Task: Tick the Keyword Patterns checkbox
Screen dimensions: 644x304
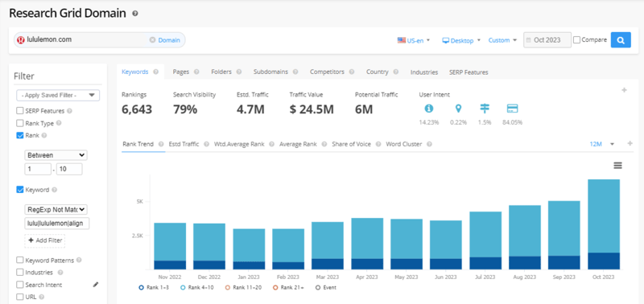Action: click(19, 260)
